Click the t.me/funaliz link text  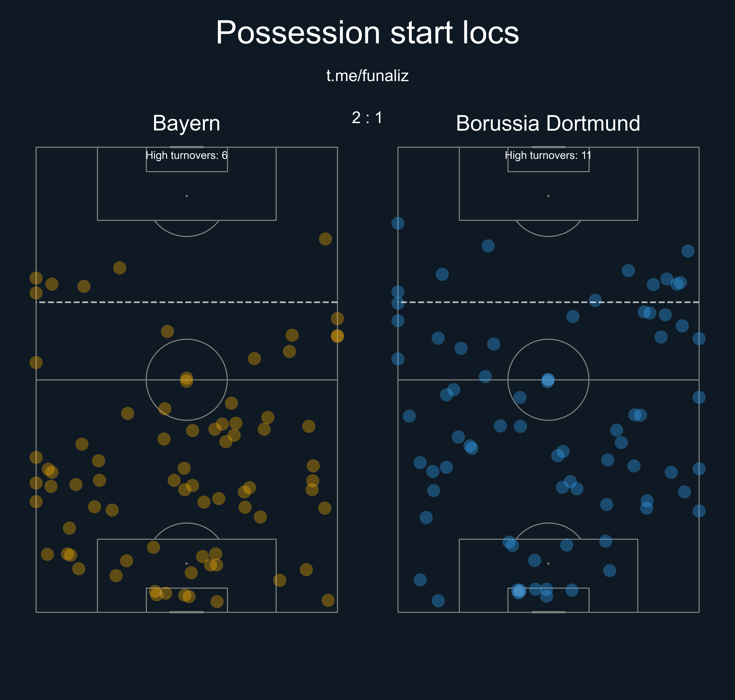click(368, 76)
